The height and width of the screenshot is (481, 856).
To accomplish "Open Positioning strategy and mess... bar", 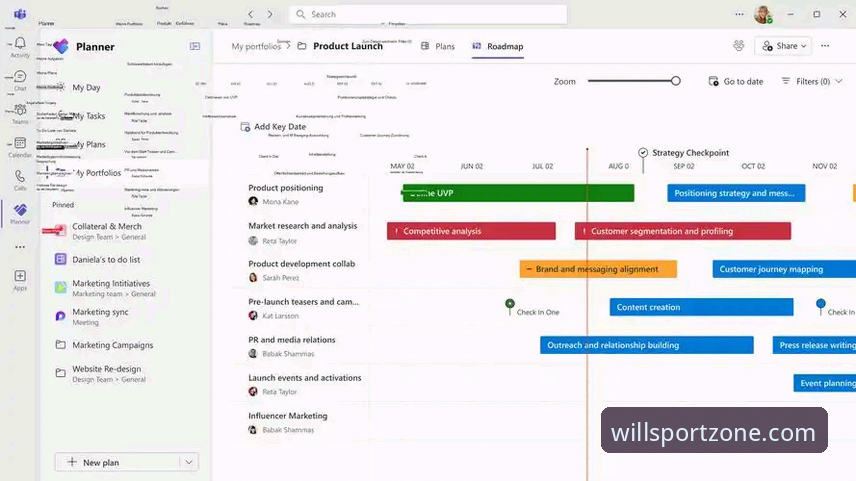I will pos(736,193).
